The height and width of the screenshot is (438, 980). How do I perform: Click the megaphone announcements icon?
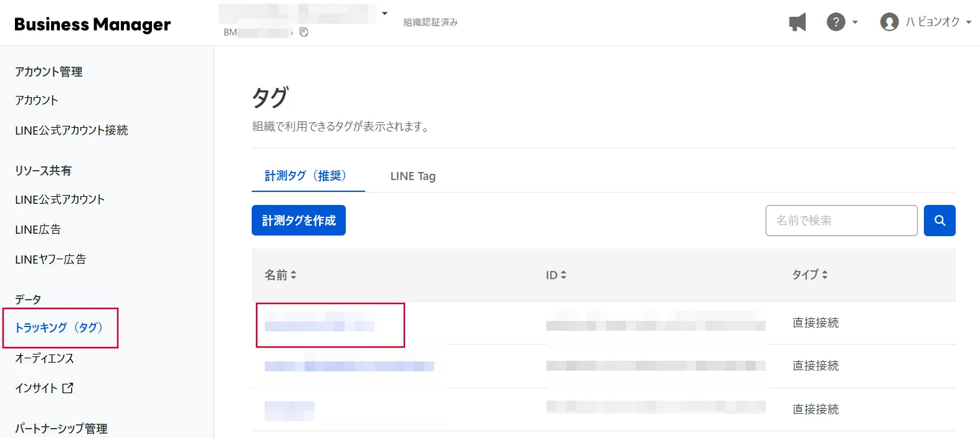[x=797, y=22]
